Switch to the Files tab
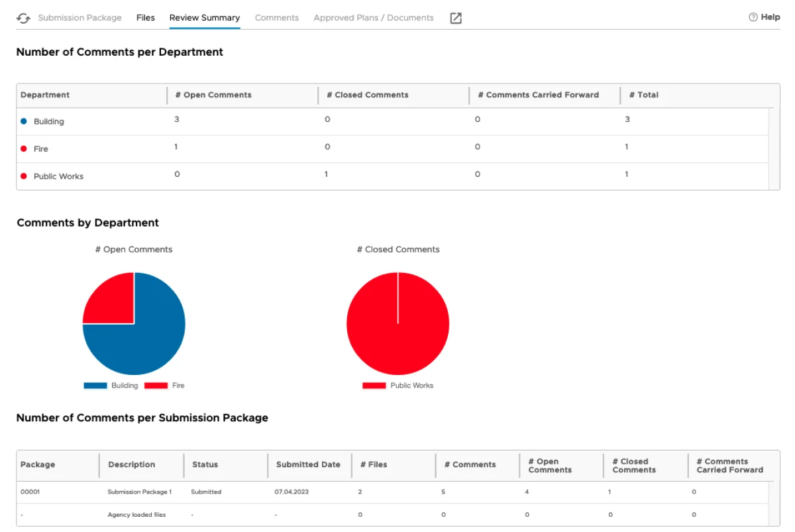This screenshot has width=795, height=532. click(146, 18)
